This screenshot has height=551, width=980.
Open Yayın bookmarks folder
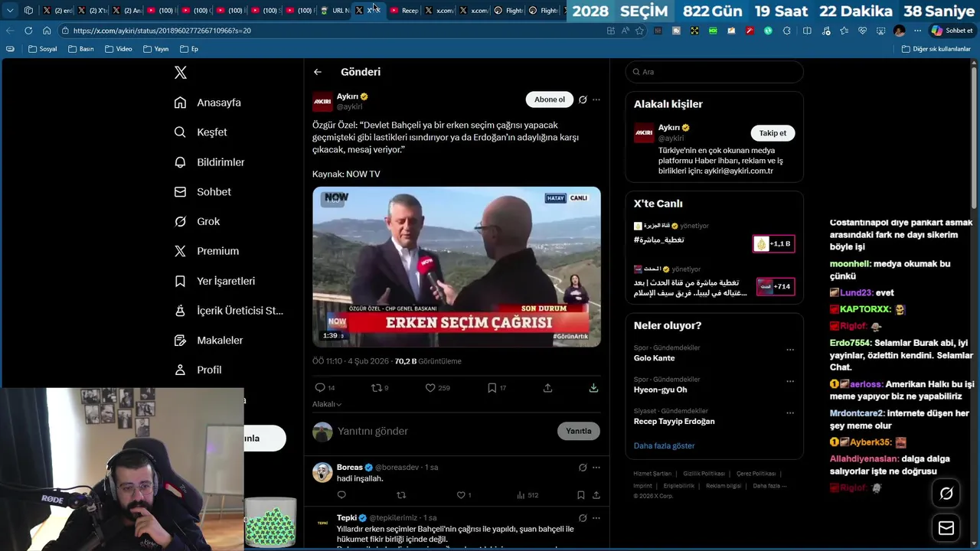click(x=155, y=49)
